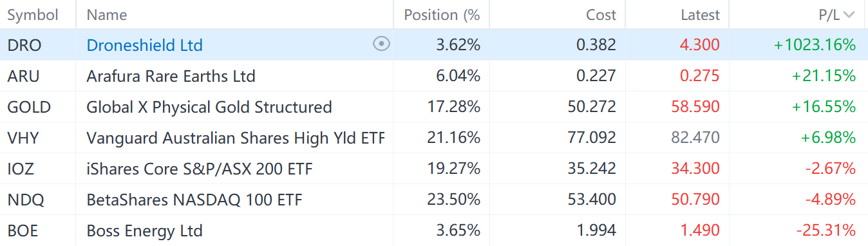The width and height of the screenshot is (868, 246).
Task: Click DRO profit value +1023.16%
Action: click(815, 45)
